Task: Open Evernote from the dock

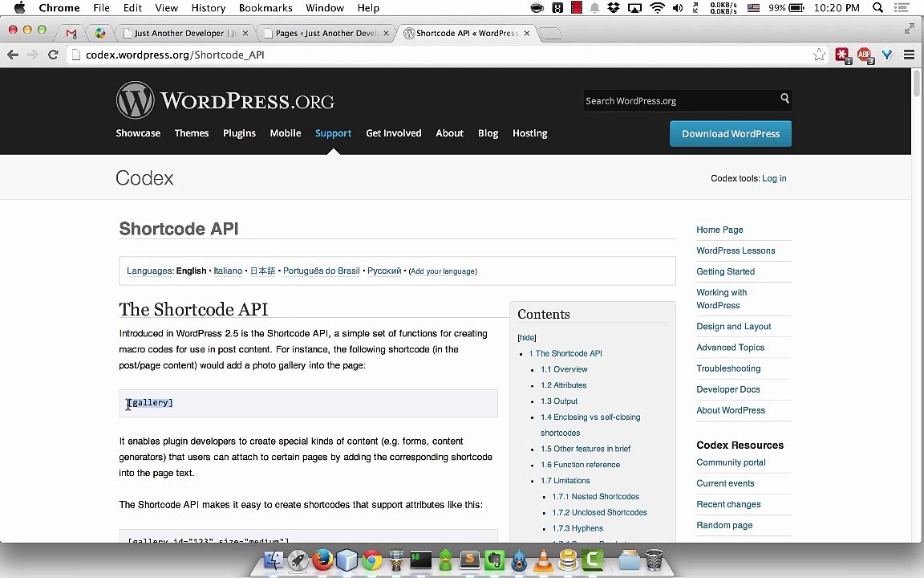Action: [x=494, y=560]
